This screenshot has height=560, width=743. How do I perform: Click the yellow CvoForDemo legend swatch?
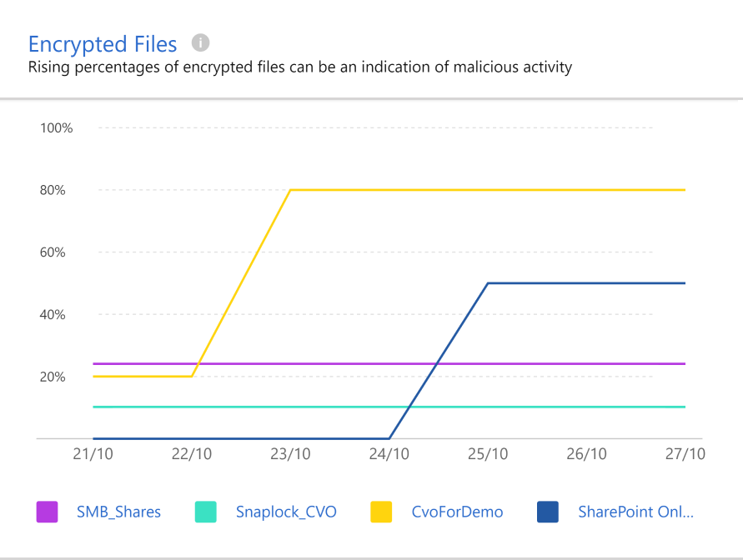click(381, 512)
